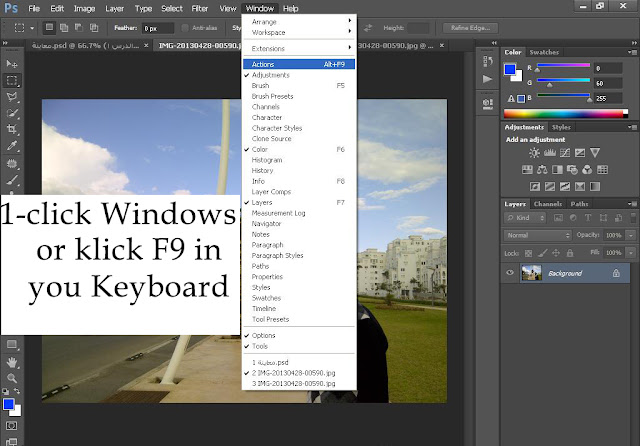Click New Selection mode icon in options bar
640x446 pixels.
click(x=49, y=28)
